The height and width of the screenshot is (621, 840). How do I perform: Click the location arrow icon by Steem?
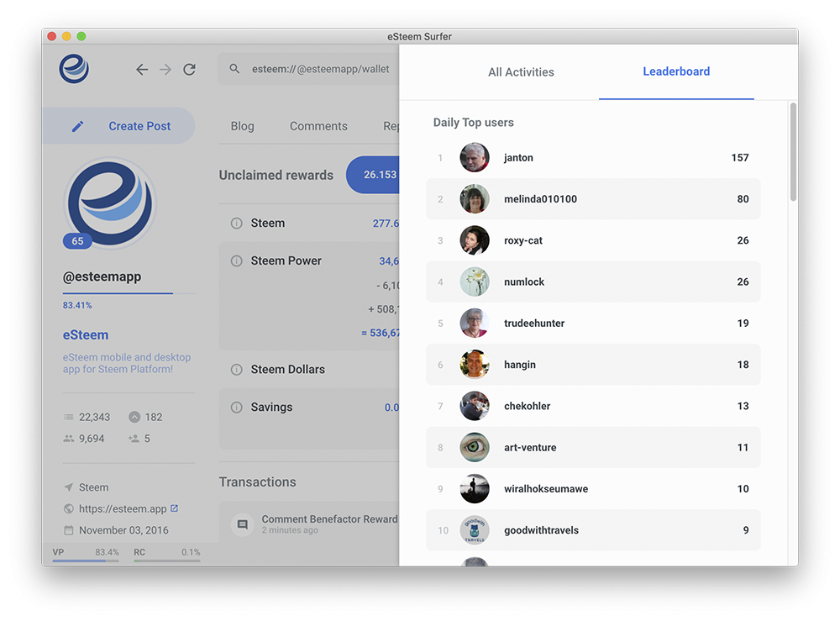click(x=69, y=487)
